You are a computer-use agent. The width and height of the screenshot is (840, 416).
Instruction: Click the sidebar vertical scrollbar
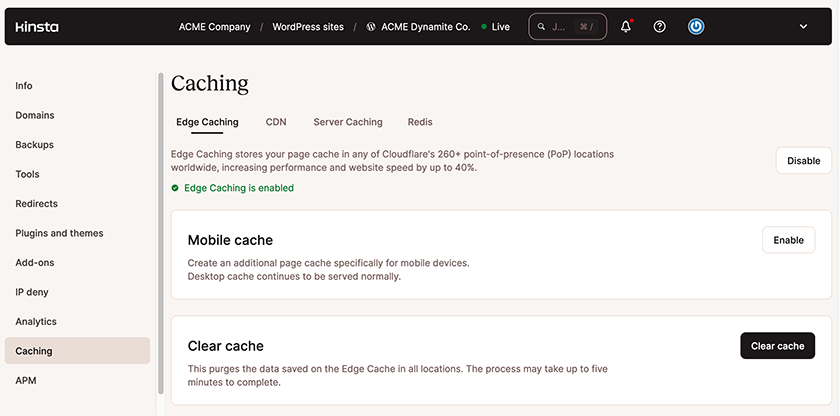pos(160,230)
